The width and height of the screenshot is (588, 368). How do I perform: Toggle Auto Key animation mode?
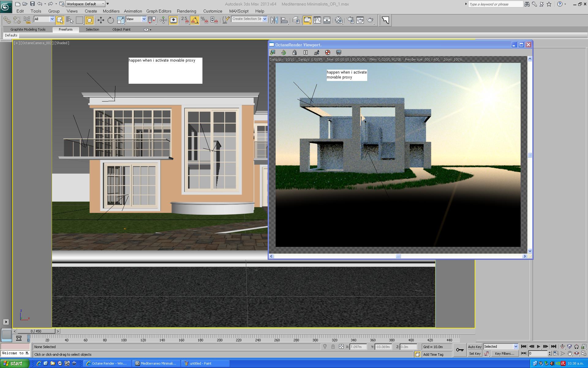[x=474, y=347]
